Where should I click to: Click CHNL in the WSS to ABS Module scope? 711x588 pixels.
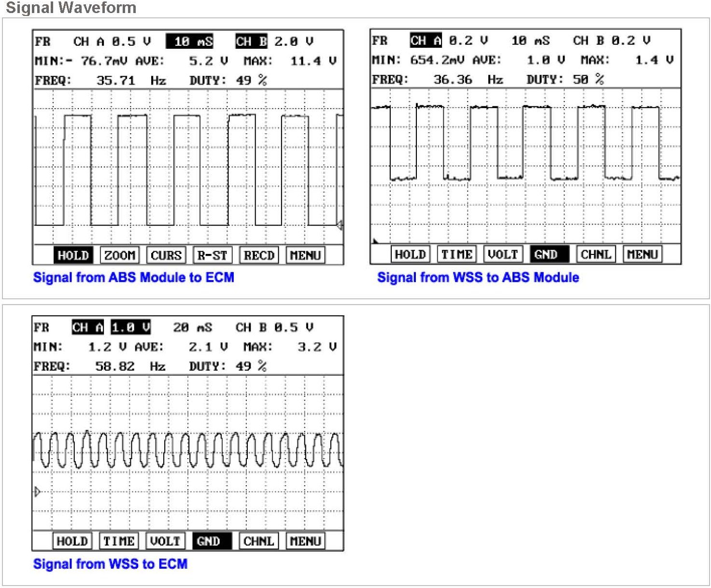596,254
